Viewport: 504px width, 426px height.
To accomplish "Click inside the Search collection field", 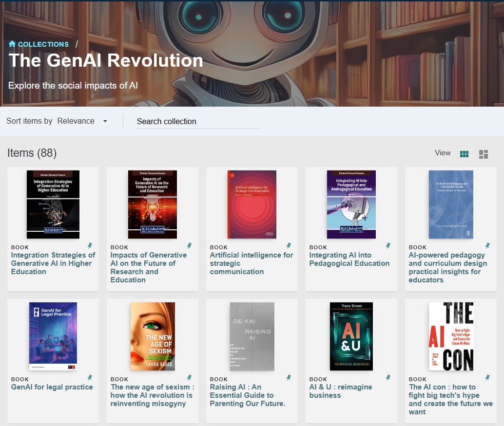I will (x=198, y=121).
